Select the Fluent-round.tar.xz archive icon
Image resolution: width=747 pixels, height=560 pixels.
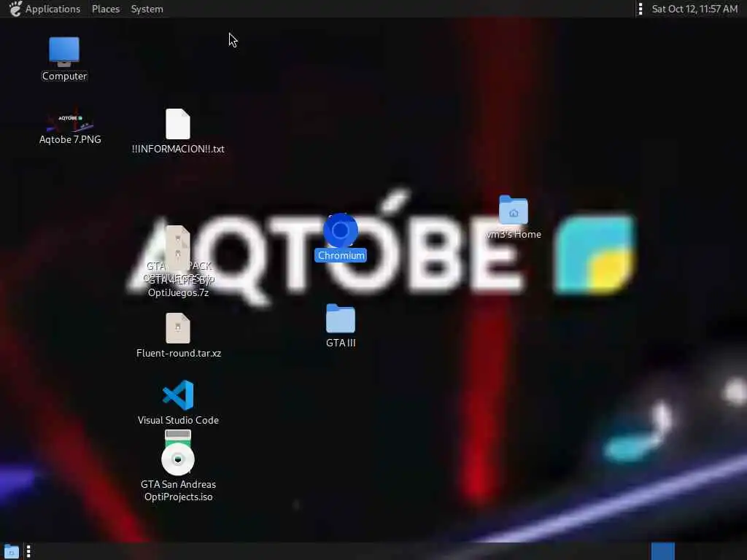(178, 328)
